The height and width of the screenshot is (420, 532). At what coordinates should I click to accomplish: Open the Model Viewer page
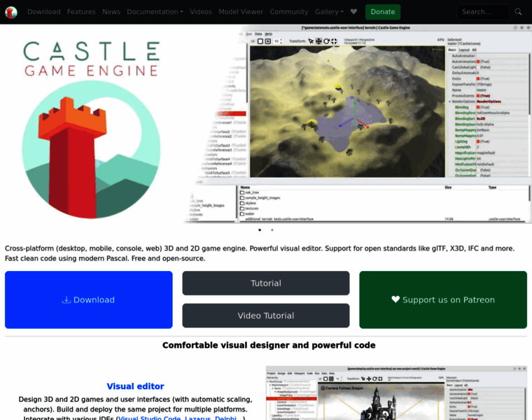pyautogui.click(x=241, y=12)
